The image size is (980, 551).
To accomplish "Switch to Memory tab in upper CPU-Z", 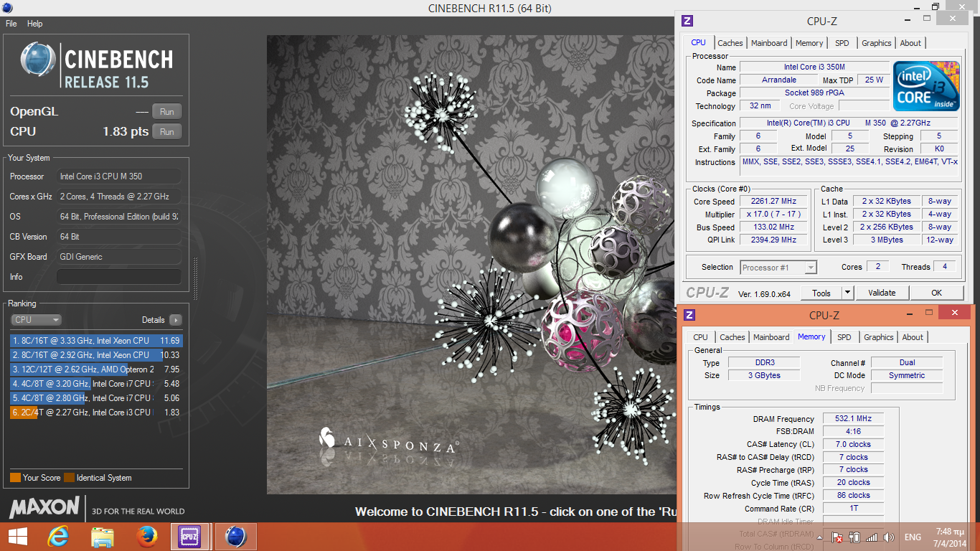I will point(809,43).
